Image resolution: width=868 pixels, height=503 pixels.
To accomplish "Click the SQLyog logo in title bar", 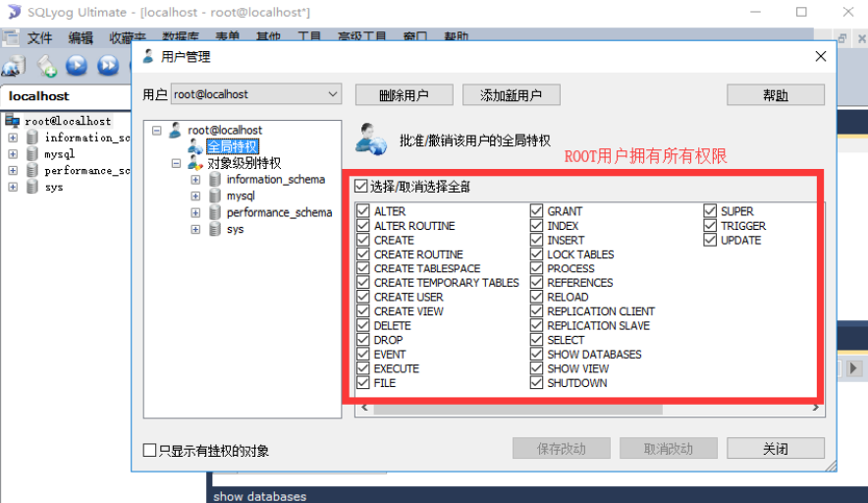I will pyautogui.click(x=14, y=12).
